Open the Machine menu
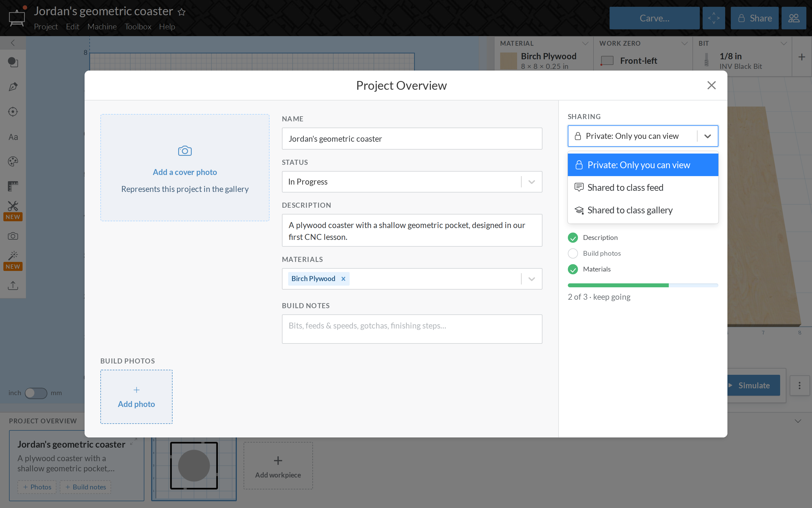This screenshot has width=812, height=508. (102, 27)
